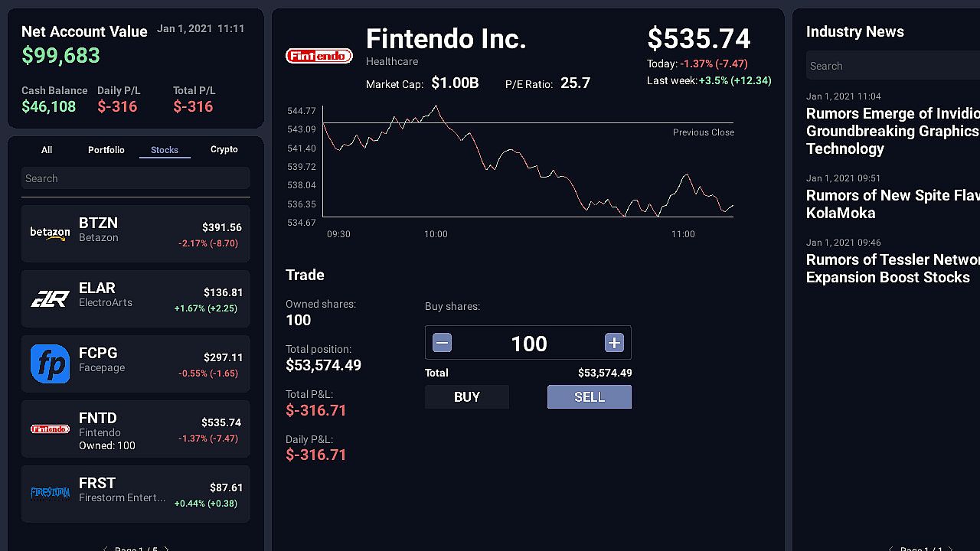Increase buy shares with the plus button
The width and height of the screenshot is (980, 551).
pos(614,343)
